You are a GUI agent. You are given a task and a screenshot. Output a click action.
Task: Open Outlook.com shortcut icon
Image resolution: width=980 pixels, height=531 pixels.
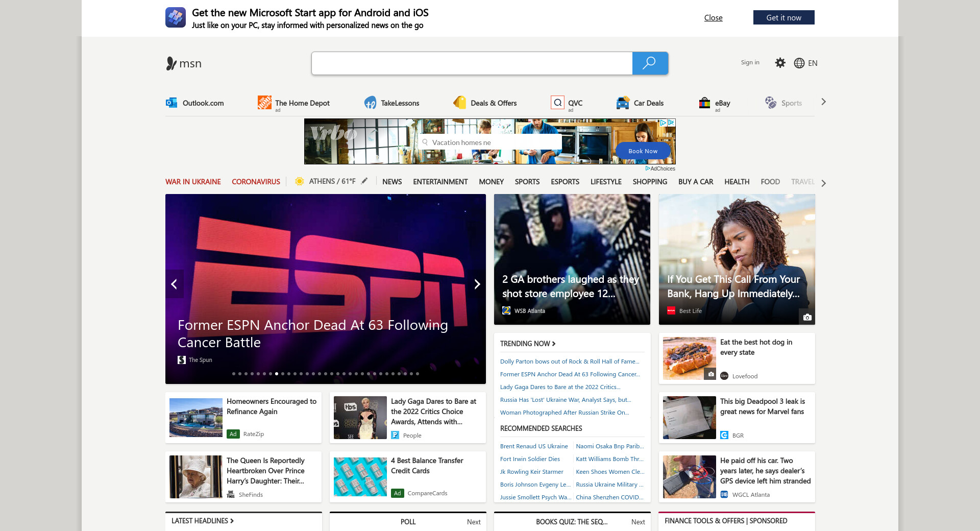[171, 103]
